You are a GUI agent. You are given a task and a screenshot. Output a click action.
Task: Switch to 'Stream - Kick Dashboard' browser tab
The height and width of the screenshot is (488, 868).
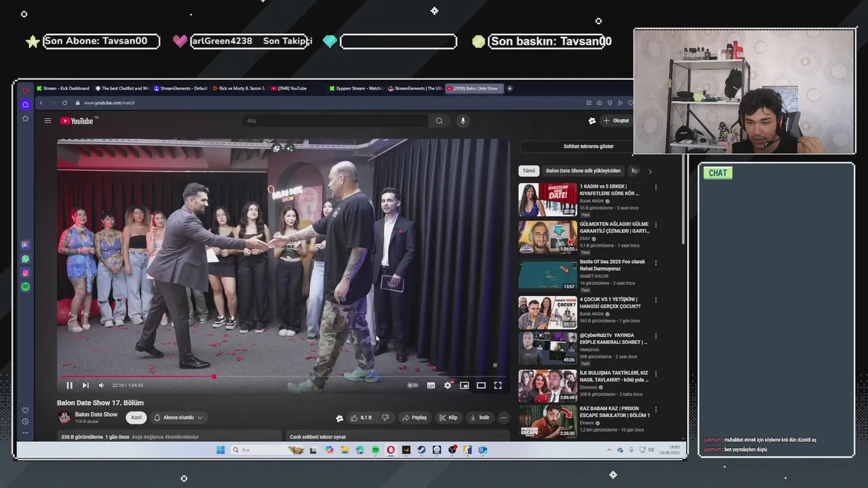[x=63, y=88]
